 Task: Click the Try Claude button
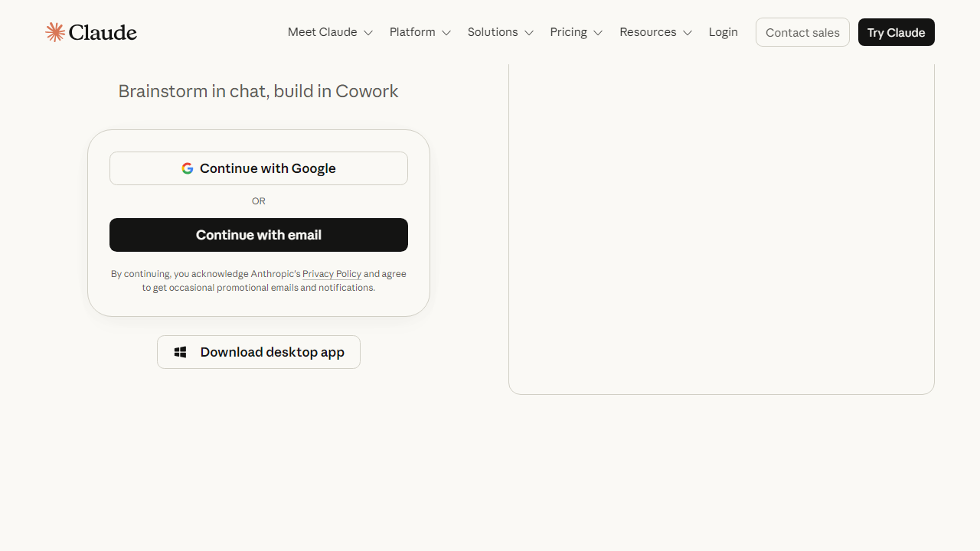(897, 32)
